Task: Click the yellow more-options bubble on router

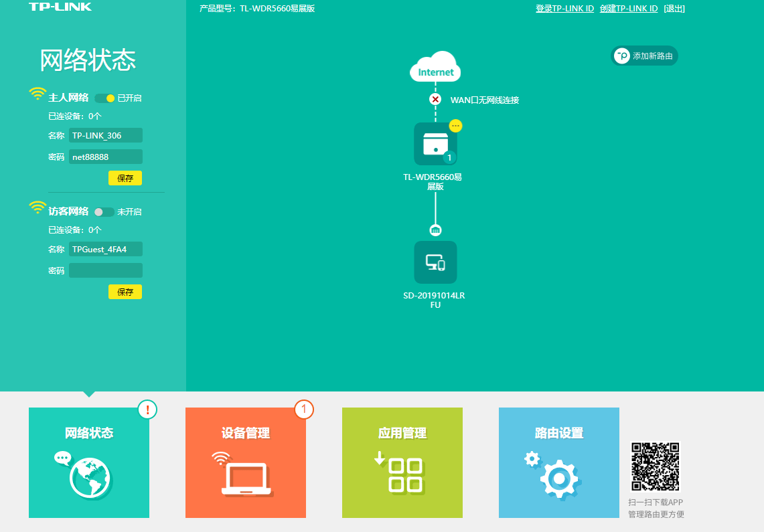Action: 455,125
